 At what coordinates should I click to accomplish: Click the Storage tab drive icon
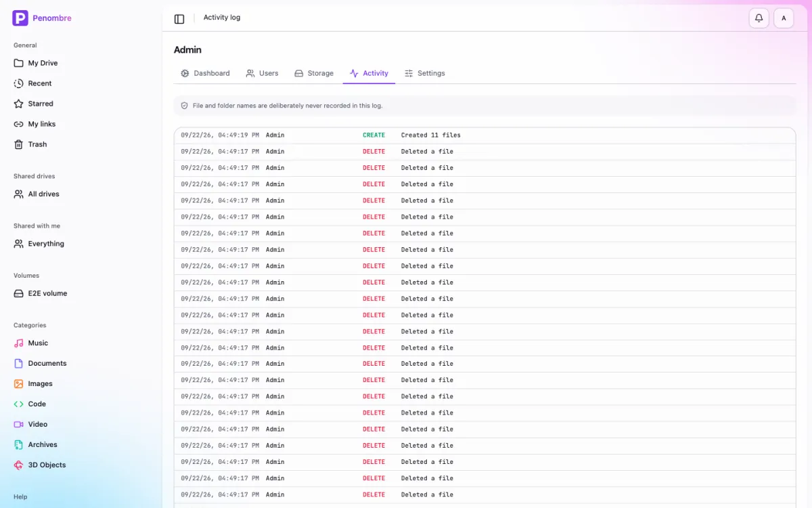pyautogui.click(x=298, y=73)
